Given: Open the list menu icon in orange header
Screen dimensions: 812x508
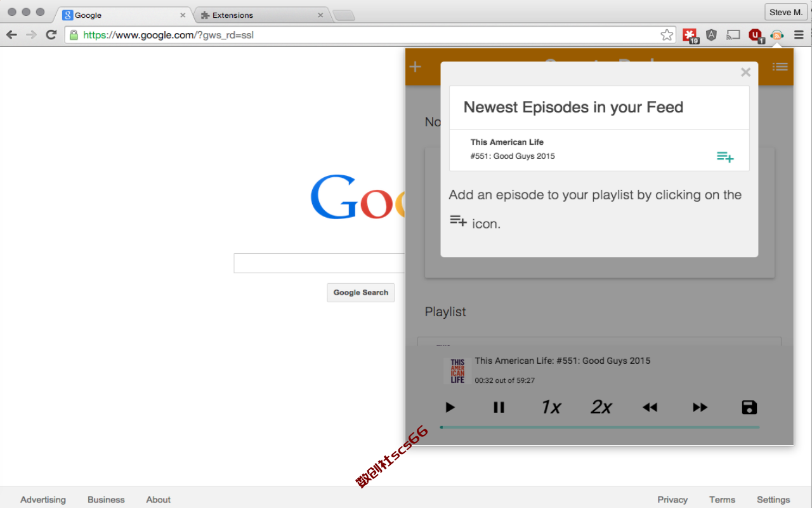Looking at the screenshot, I should tap(780, 67).
